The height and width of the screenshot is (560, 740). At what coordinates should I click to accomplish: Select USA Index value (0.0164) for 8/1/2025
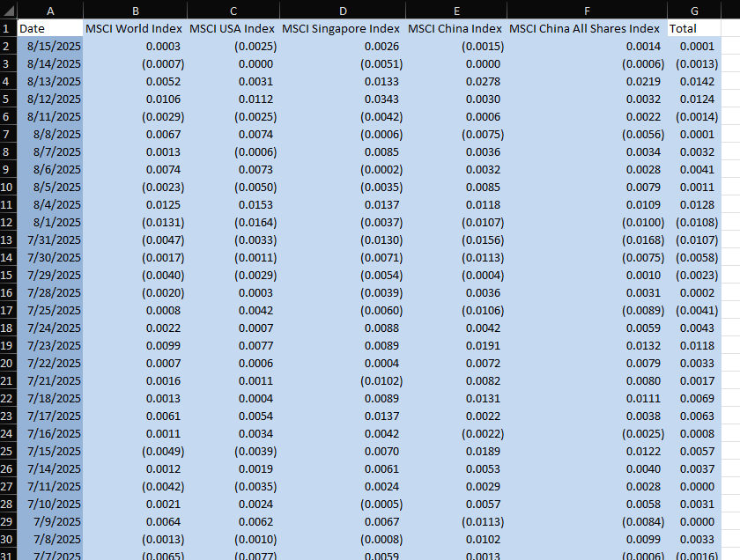click(233, 222)
